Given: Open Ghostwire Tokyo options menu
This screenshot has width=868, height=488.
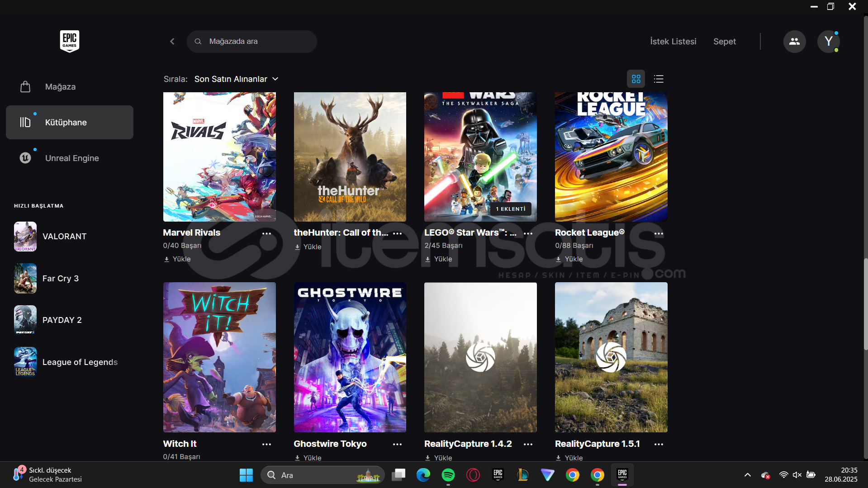Looking at the screenshot, I should [x=398, y=445].
